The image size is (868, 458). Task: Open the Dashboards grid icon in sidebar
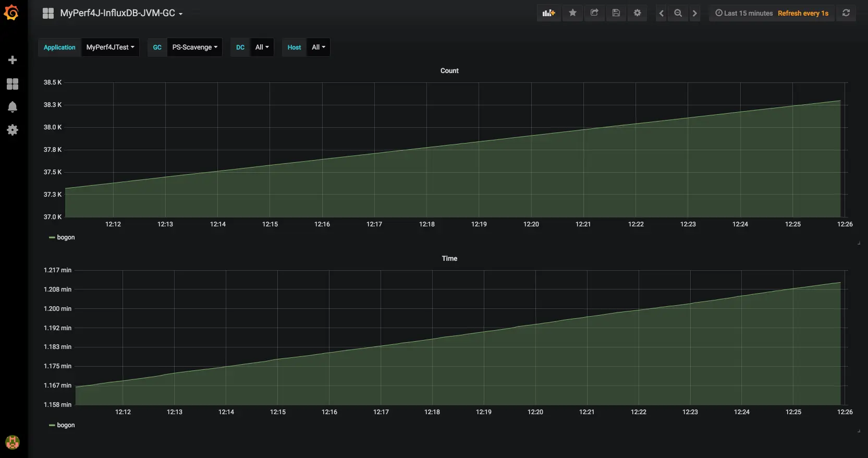point(13,84)
